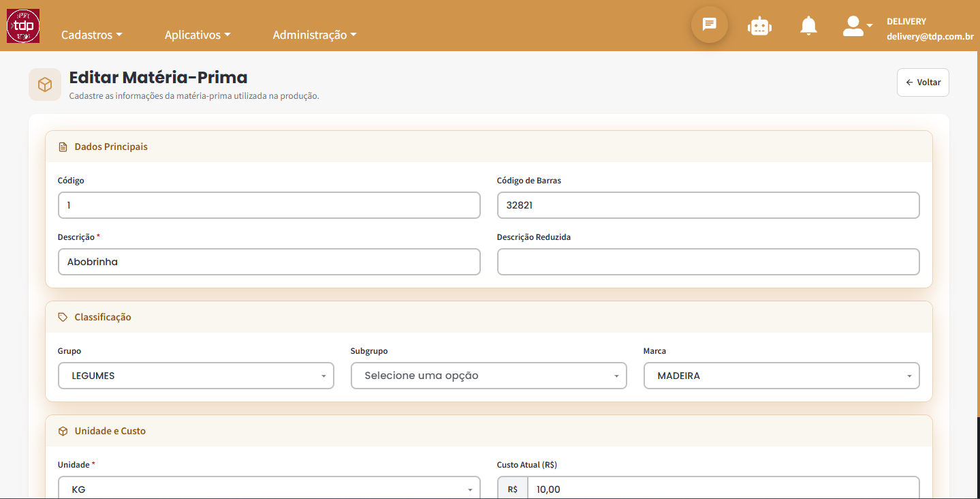Go back with the Voltar button
This screenshot has height=499, width=980.
tap(923, 82)
